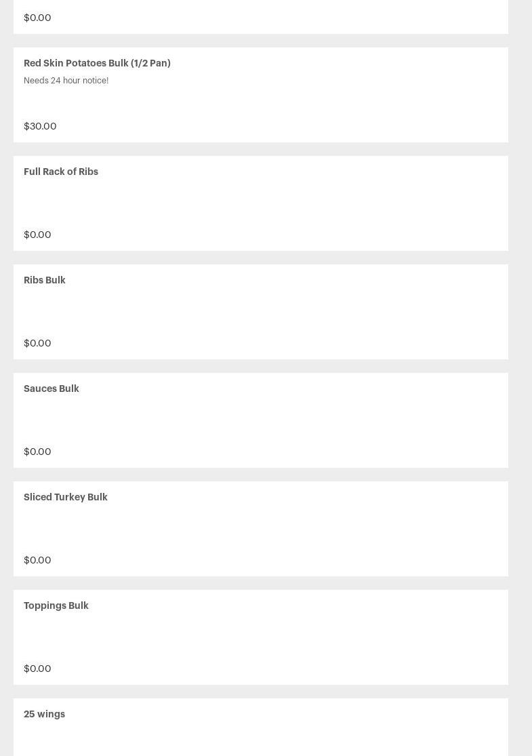Screen dimensions: 532x756
Task: Select the Sauces Bulk item title
Action: 51,389
